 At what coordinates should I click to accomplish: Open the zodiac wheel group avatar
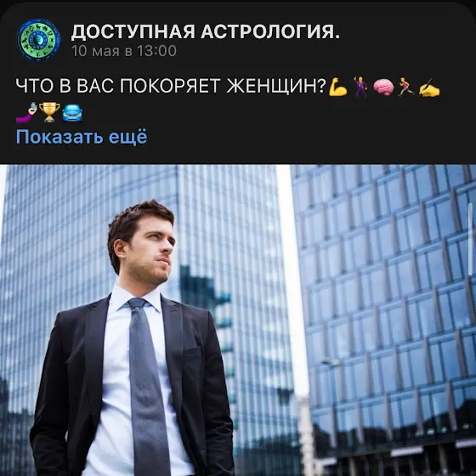tap(38, 40)
